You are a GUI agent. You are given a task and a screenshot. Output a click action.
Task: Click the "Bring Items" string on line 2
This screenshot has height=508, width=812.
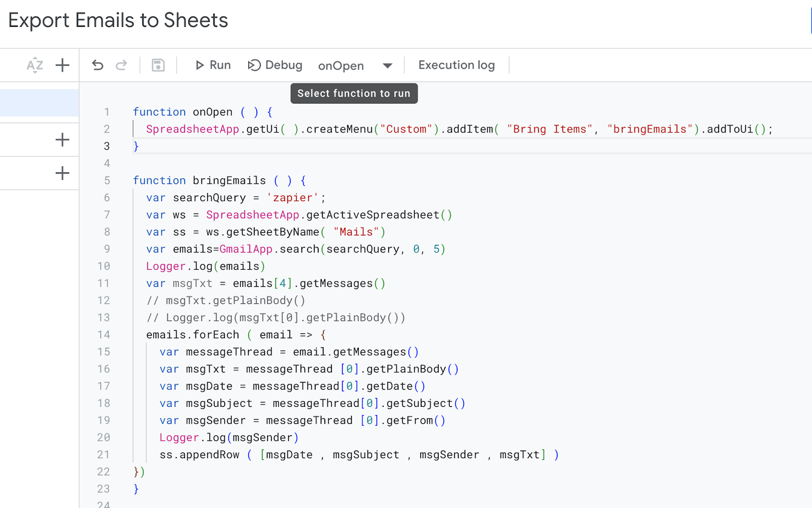click(550, 129)
